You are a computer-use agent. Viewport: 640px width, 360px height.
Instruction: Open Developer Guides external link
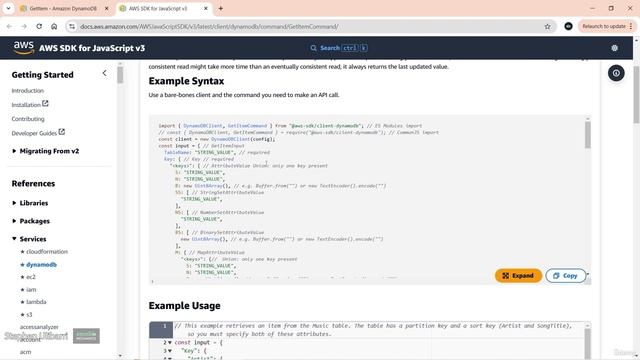coord(38,133)
